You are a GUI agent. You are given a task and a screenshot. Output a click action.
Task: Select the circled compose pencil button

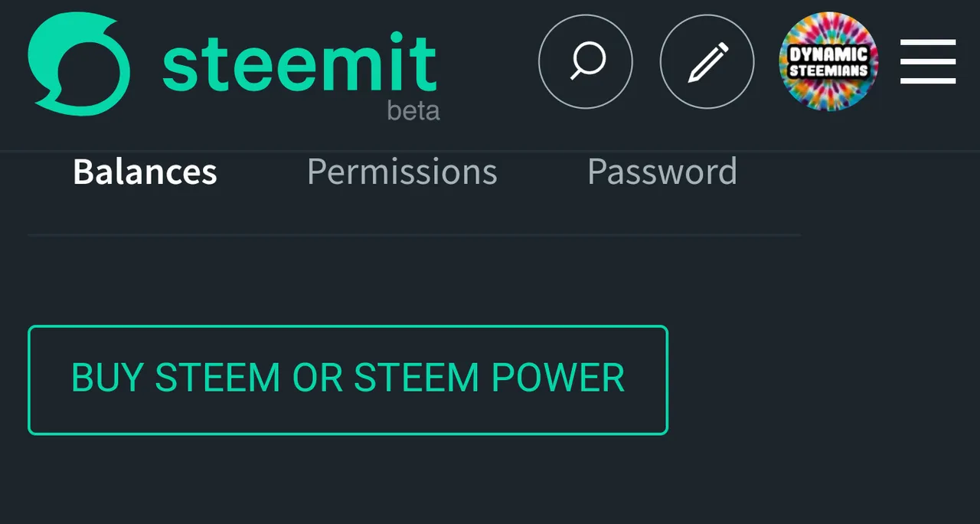pyautogui.click(x=707, y=61)
